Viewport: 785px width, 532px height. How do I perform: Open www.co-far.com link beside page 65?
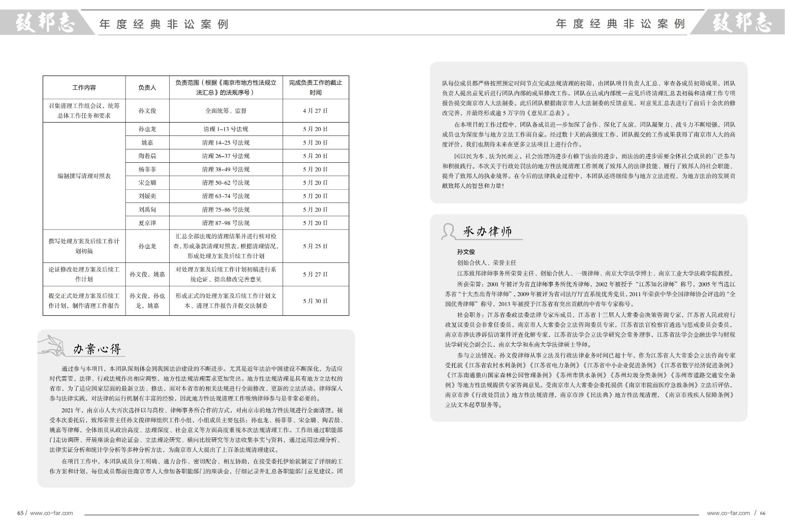point(52,513)
